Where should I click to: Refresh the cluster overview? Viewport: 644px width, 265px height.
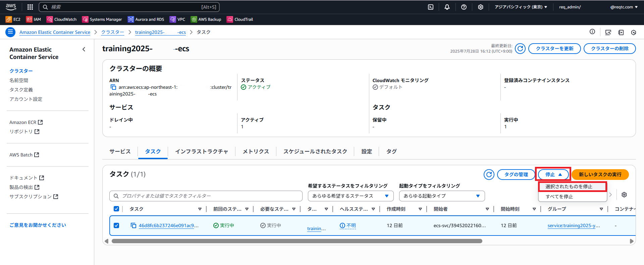tap(520, 49)
